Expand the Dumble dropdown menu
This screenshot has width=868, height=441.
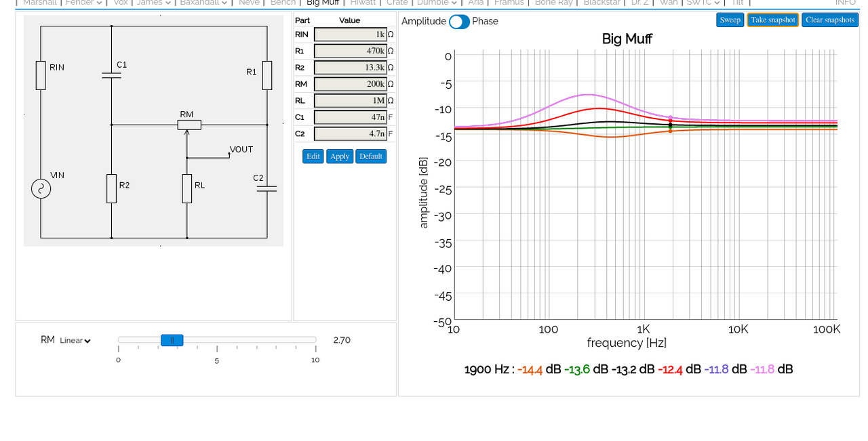pyautogui.click(x=437, y=3)
